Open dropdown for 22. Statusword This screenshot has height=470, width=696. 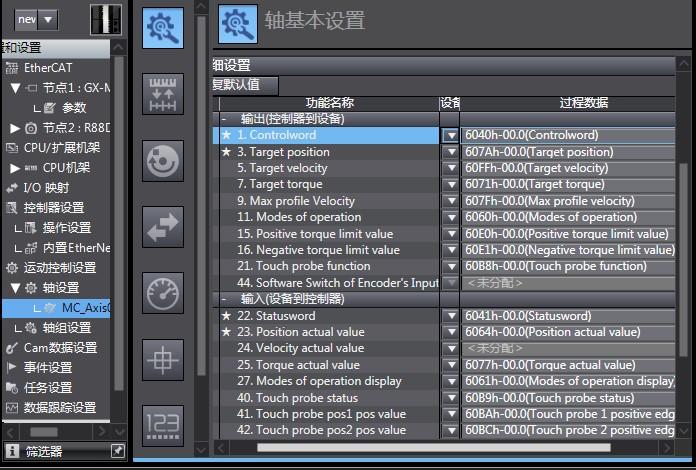click(x=451, y=316)
